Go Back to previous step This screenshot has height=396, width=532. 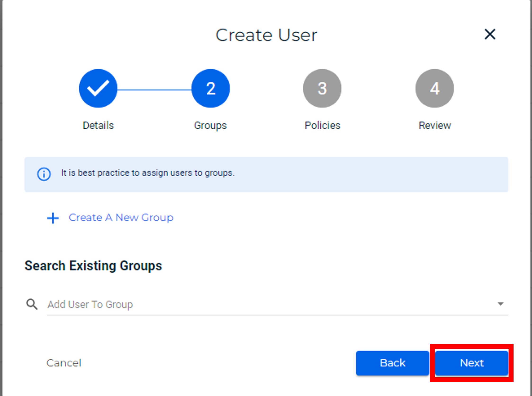392,363
